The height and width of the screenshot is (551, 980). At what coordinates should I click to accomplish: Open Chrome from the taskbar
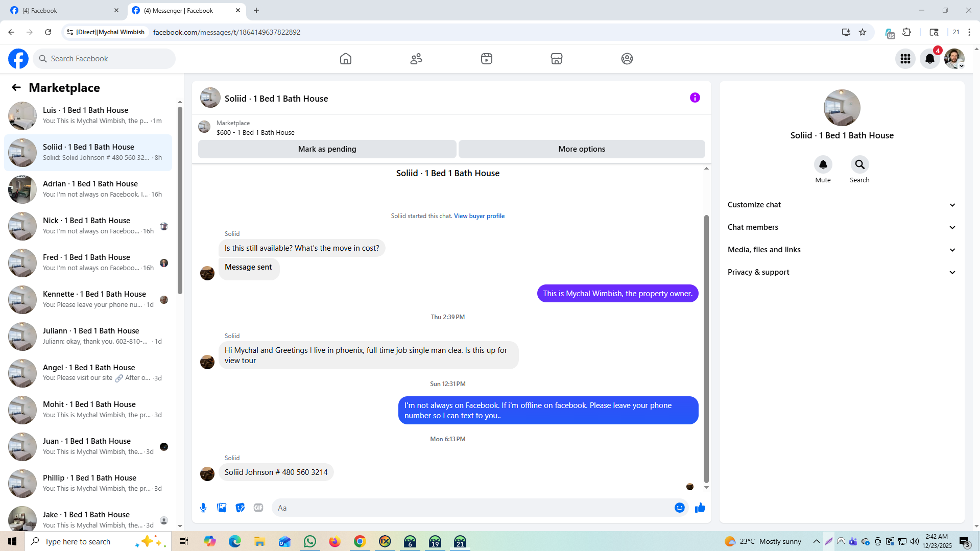360,541
